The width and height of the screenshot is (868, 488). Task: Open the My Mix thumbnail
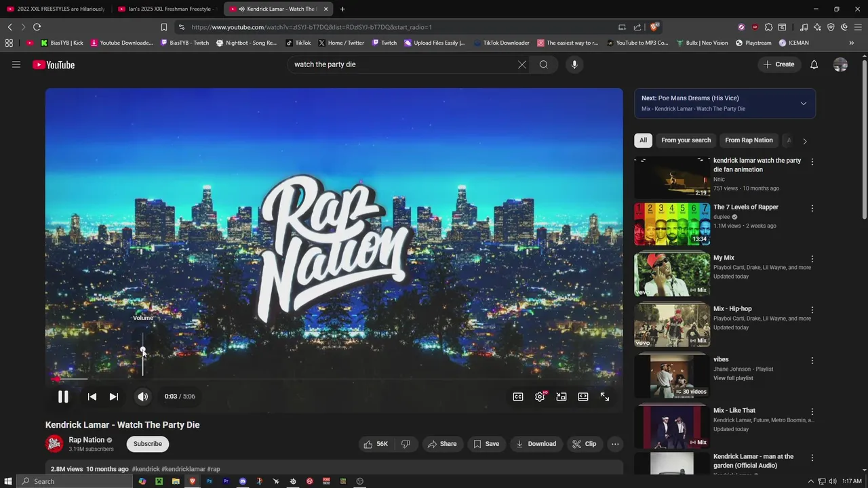point(672,274)
